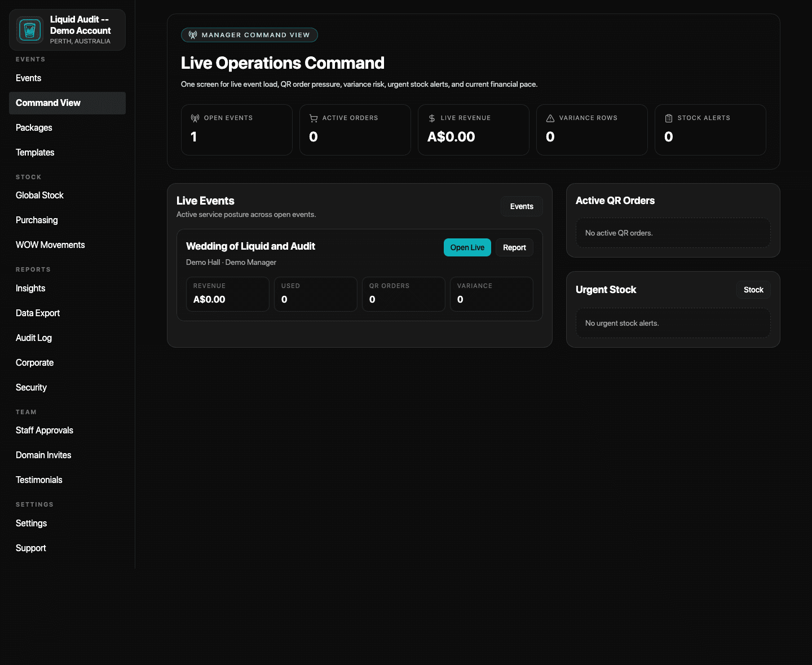The image size is (812, 665).
Task: Click the event Used tile
Action: click(x=316, y=294)
